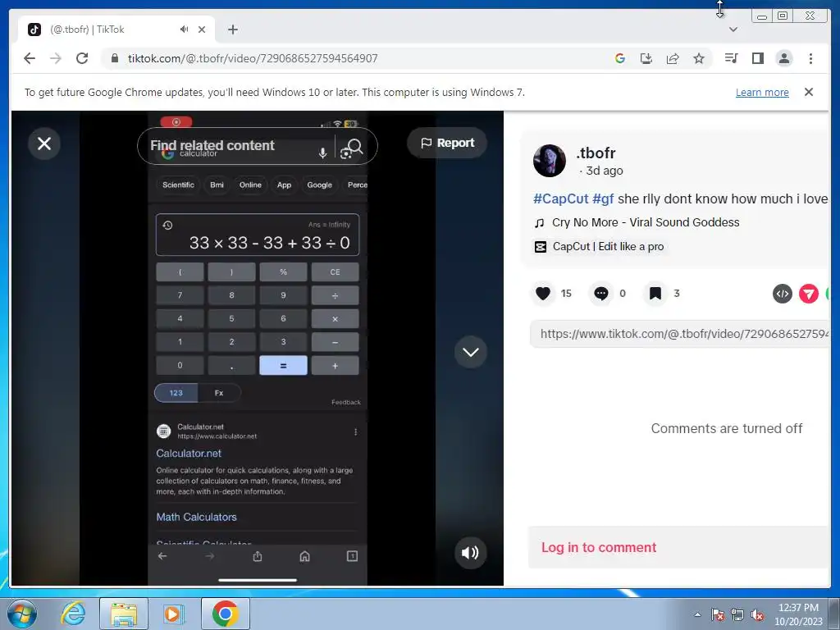Open the tab search chevron

pyautogui.click(x=733, y=30)
